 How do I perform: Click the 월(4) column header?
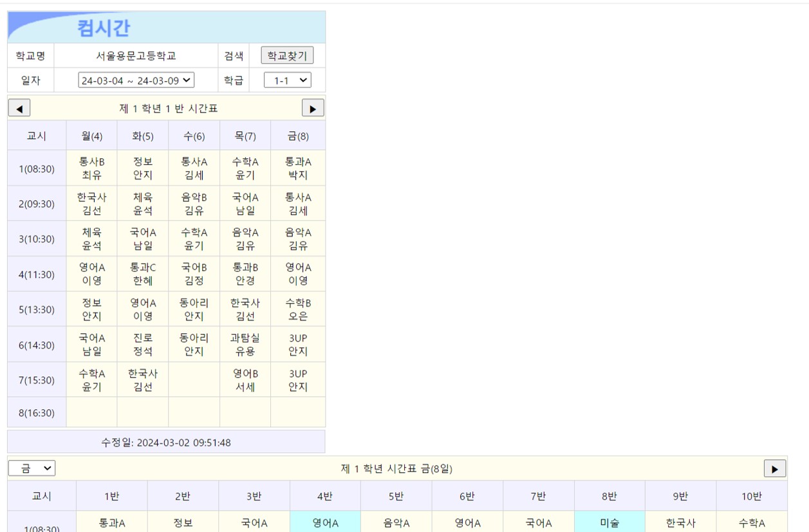[92, 136]
